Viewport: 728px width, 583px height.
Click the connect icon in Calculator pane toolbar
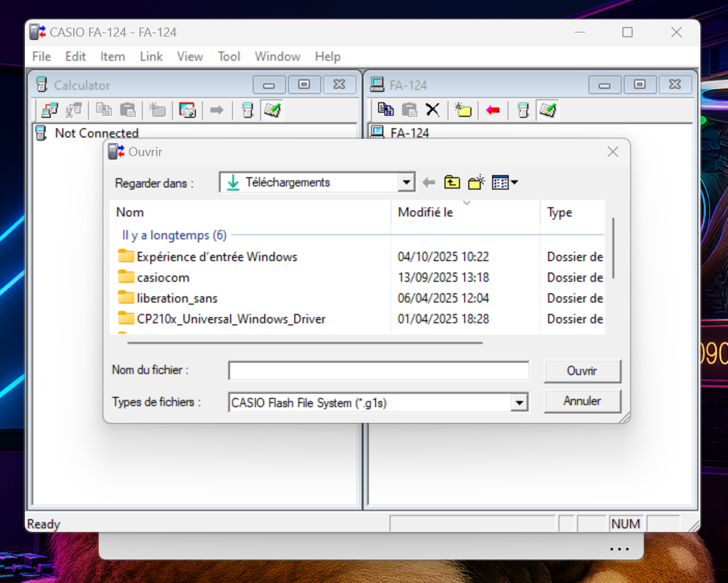coord(50,110)
